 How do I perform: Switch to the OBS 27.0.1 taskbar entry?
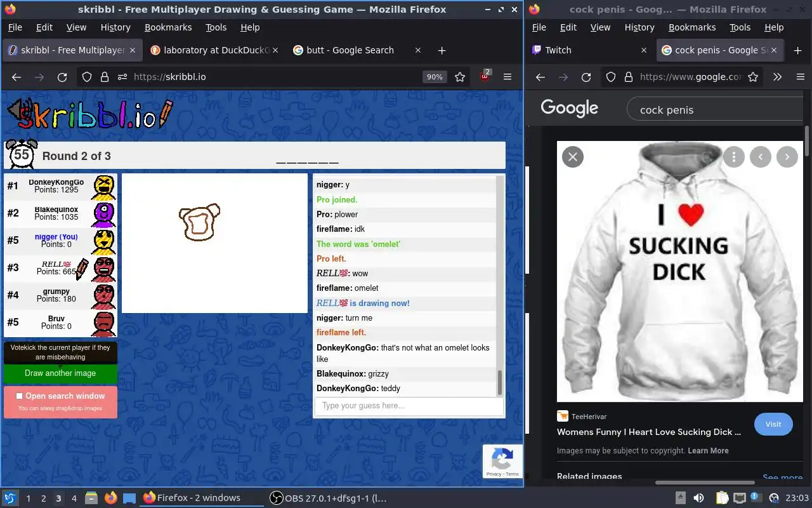tap(329, 498)
